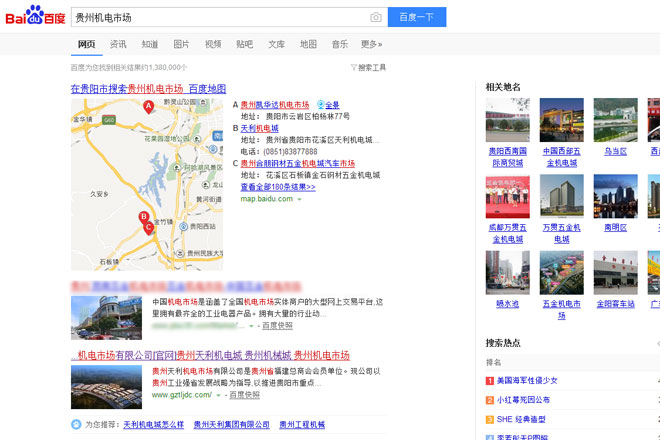Open 百度快照 of blurred result
Screen dimensions: 660x440
277,326
